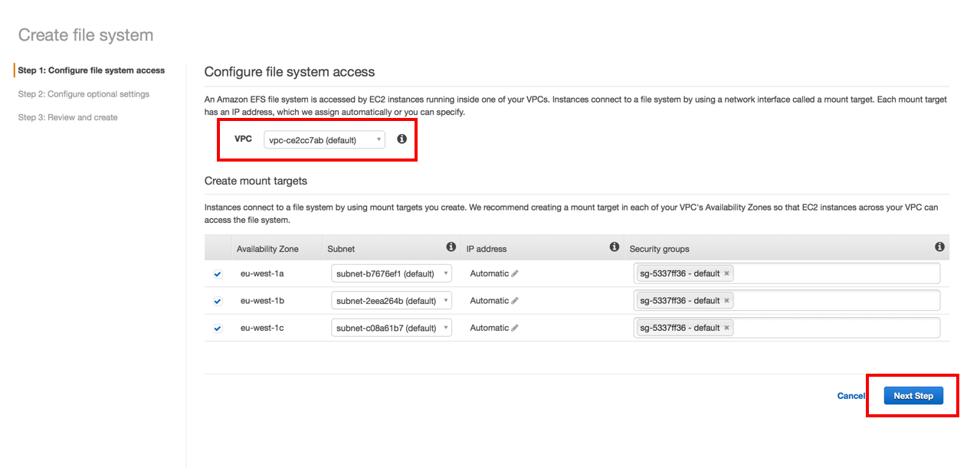Click the Cancel link
Screen dimensions: 980x474
click(851, 396)
